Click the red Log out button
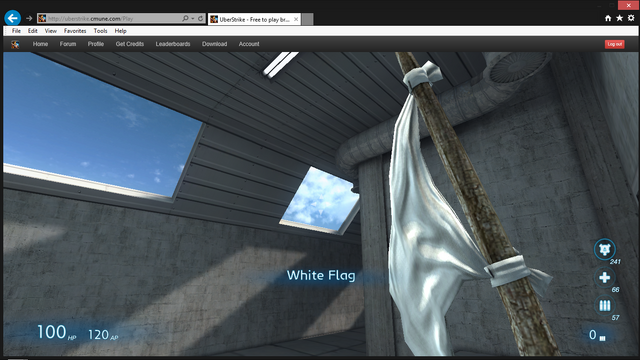This screenshot has width=640, height=360. click(x=614, y=44)
